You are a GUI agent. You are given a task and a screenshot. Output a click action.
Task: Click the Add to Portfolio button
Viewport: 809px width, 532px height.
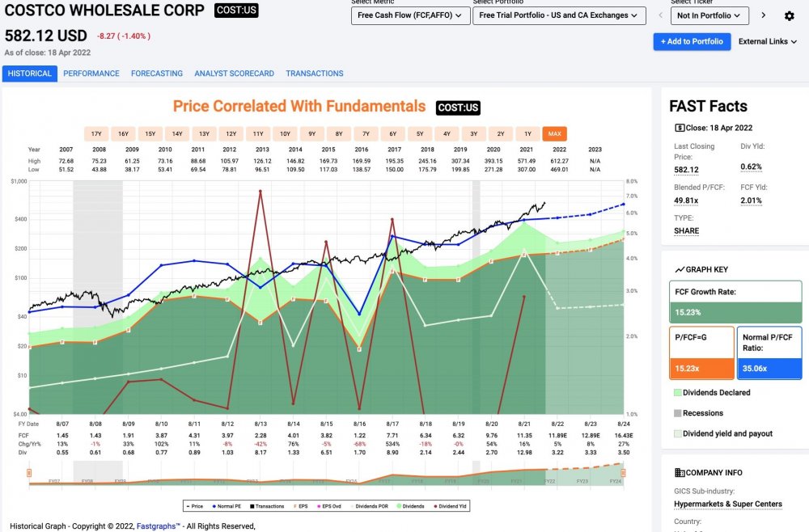pos(691,42)
